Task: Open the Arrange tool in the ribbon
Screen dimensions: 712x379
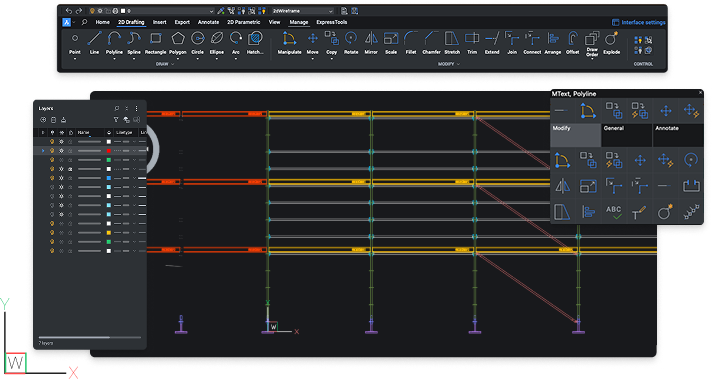Action: pyautogui.click(x=553, y=43)
